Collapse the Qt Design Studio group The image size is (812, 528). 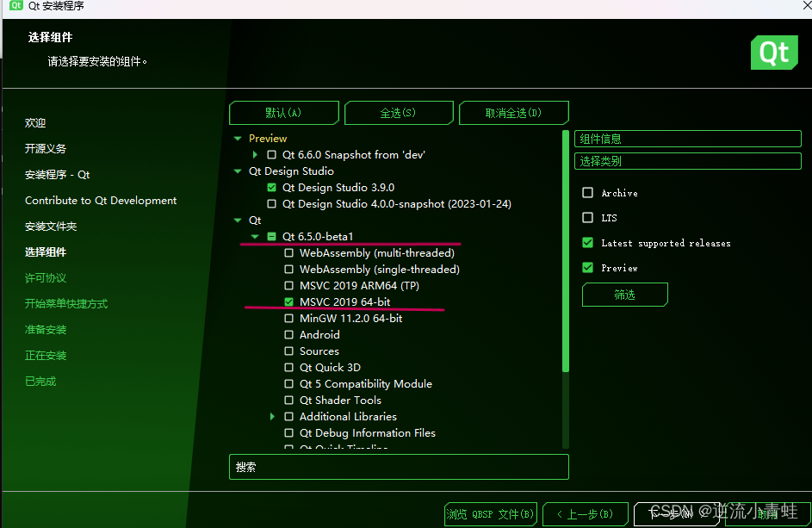[238, 171]
